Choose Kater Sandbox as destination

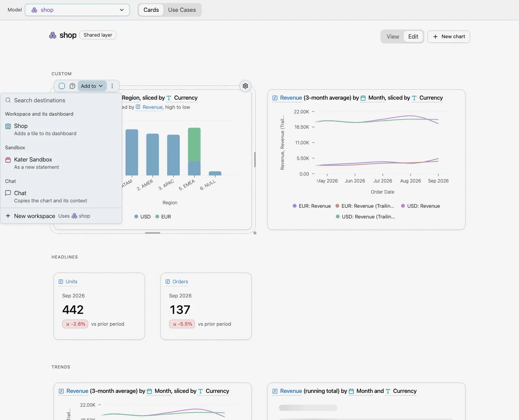[x=61, y=163]
